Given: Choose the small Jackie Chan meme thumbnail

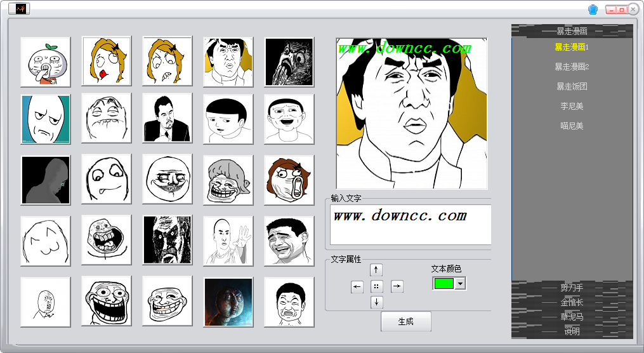Looking at the screenshot, I should pos(228,62).
